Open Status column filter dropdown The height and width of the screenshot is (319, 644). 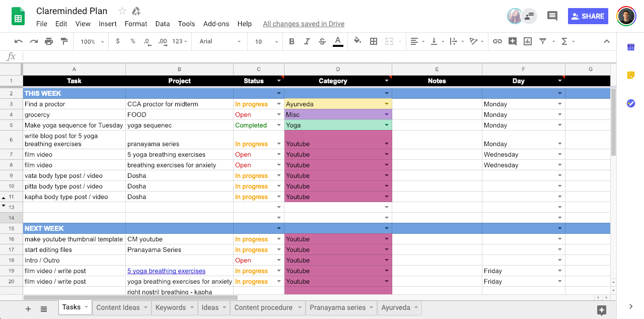[279, 81]
